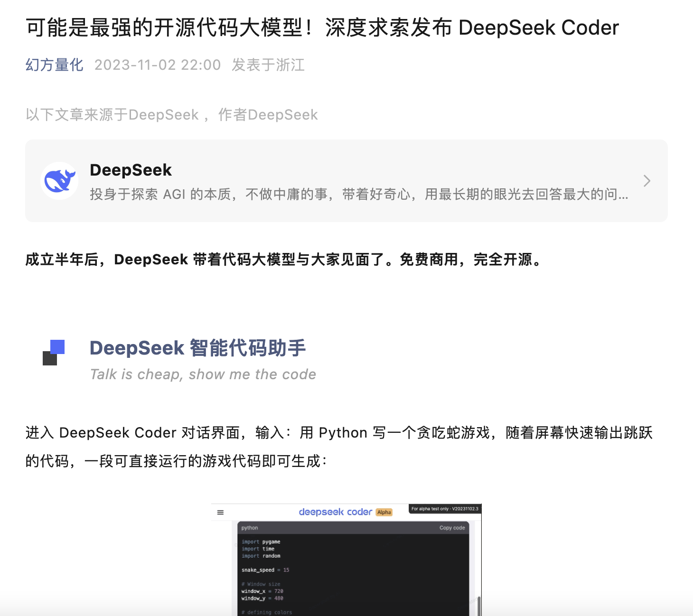Click the code line window_x = 720
The image size is (693, 616).
click(x=262, y=591)
